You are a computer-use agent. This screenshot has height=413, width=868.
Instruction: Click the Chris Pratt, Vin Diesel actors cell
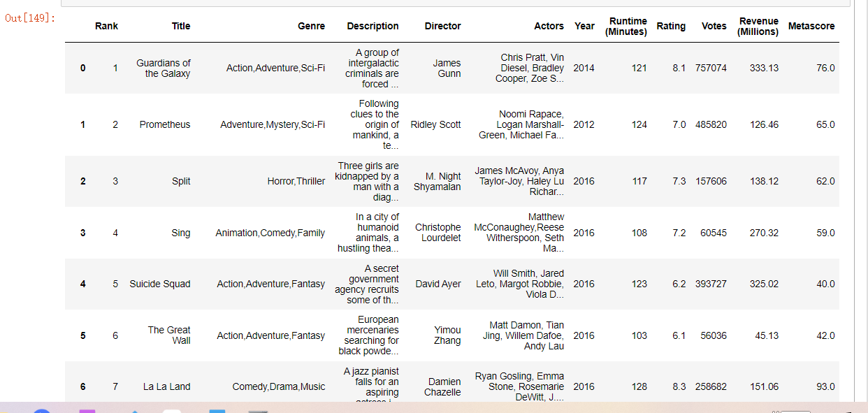click(530, 68)
